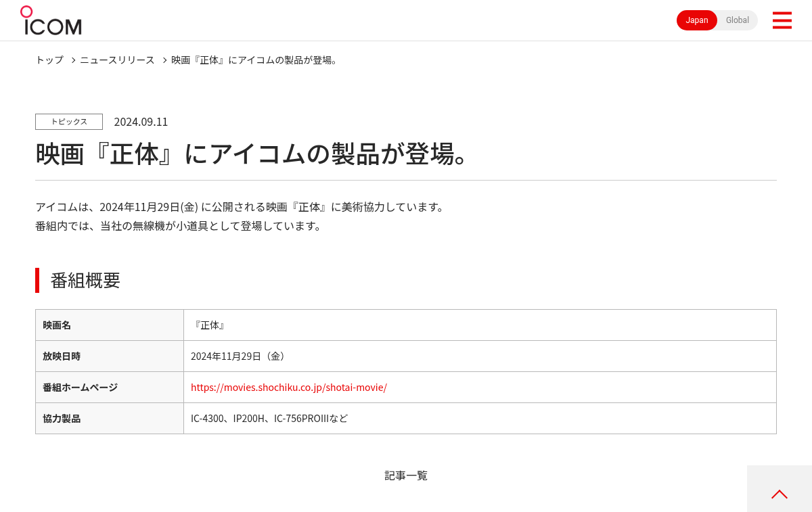Click the scroll-to-top arrow button

pyautogui.click(x=780, y=488)
